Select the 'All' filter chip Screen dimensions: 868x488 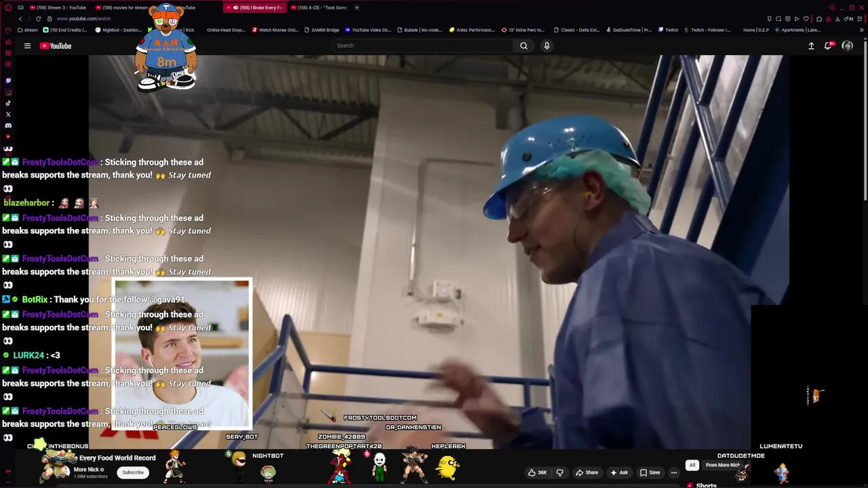[692, 465]
